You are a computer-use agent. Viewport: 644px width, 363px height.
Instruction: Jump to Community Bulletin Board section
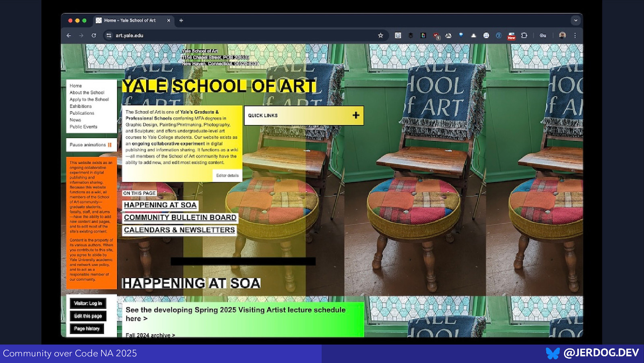(x=180, y=218)
